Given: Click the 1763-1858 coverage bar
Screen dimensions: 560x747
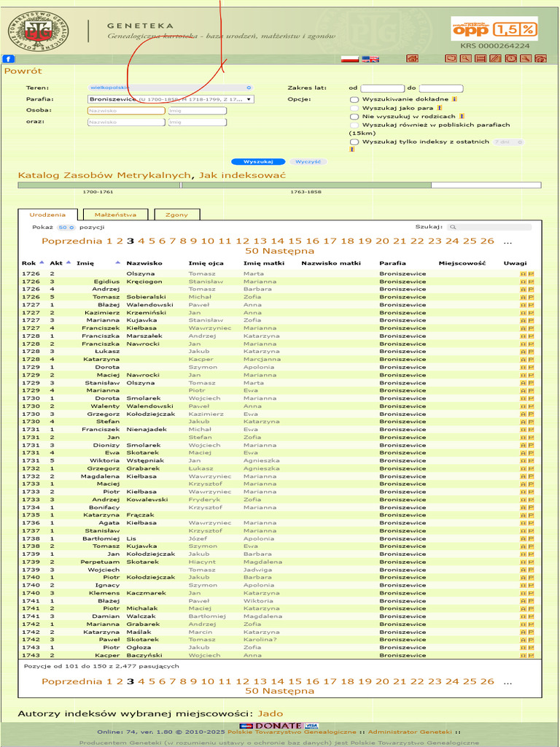Looking at the screenshot, I should 306,185.
